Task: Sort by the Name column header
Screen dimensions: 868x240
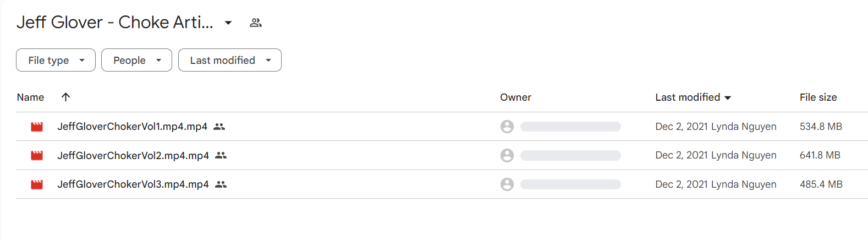Action: tap(30, 97)
